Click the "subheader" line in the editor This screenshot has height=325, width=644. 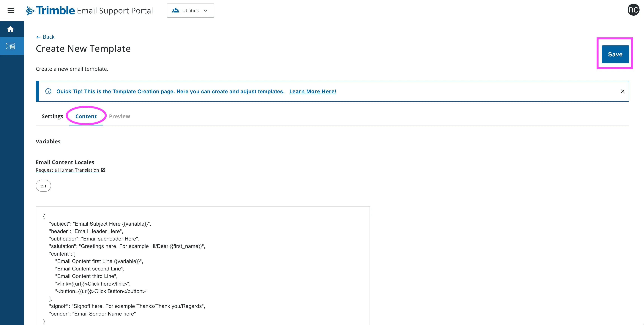click(94, 239)
